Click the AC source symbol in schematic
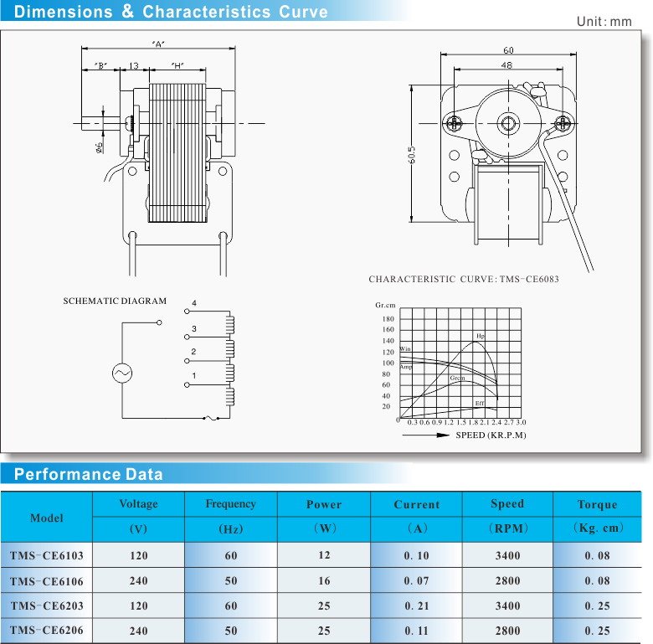 point(122,372)
